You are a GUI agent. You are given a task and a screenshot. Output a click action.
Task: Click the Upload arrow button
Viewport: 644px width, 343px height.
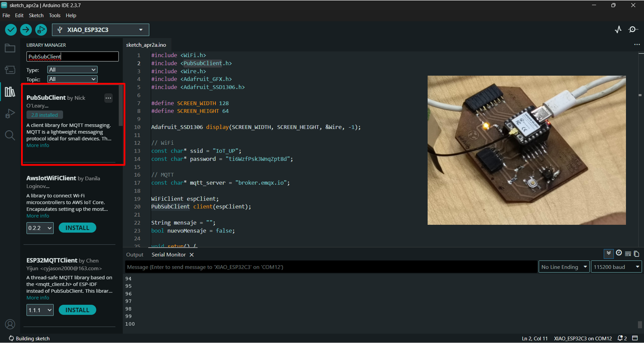click(26, 30)
